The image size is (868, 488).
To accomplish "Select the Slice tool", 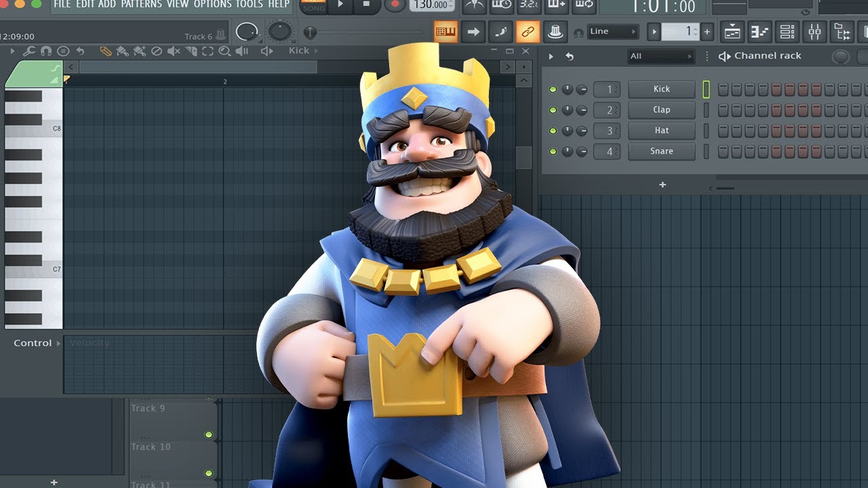I will [191, 51].
